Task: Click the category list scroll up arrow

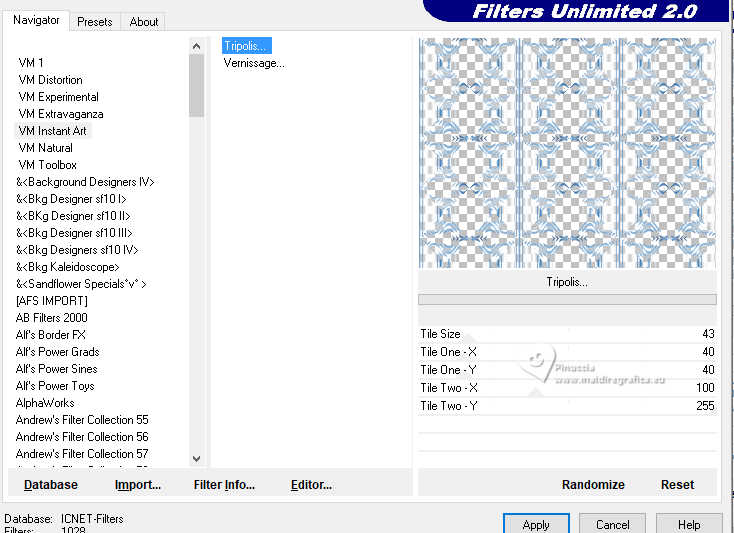Action: (197, 46)
